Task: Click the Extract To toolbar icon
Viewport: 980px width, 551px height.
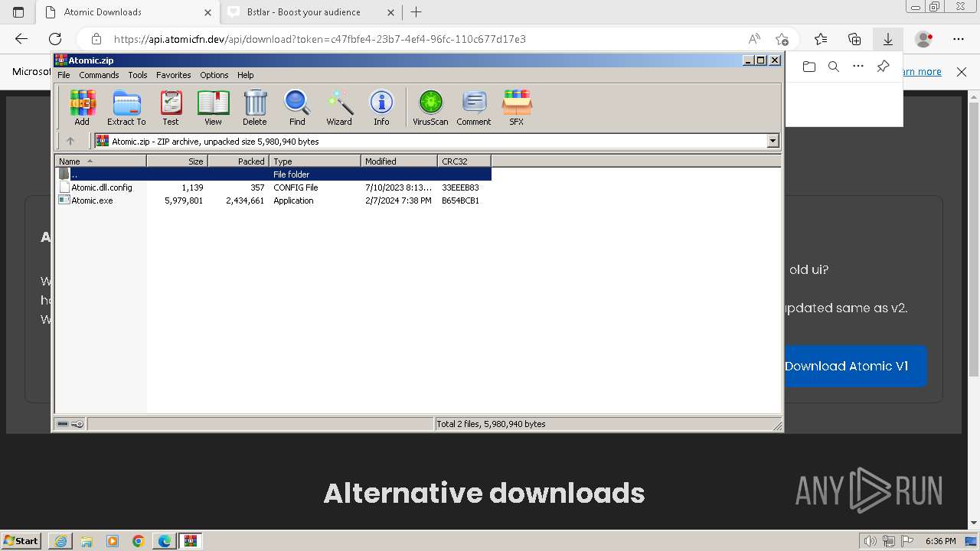Action: point(126,107)
